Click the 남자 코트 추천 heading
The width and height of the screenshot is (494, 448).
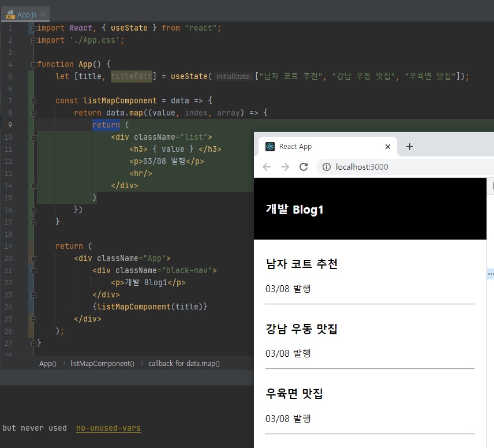[301, 264]
